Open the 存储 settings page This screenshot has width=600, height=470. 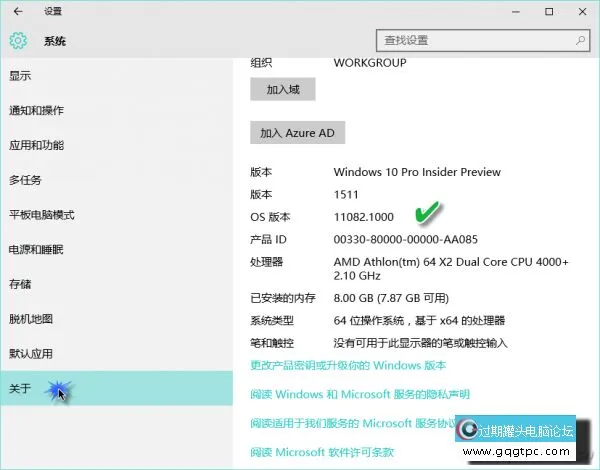point(21,285)
